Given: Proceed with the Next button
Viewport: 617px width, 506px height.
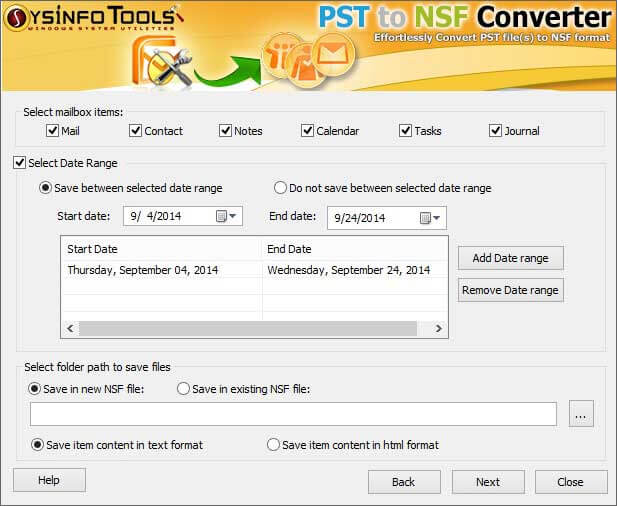Looking at the screenshot, I should pyautogui.click(x=488, y=482).
